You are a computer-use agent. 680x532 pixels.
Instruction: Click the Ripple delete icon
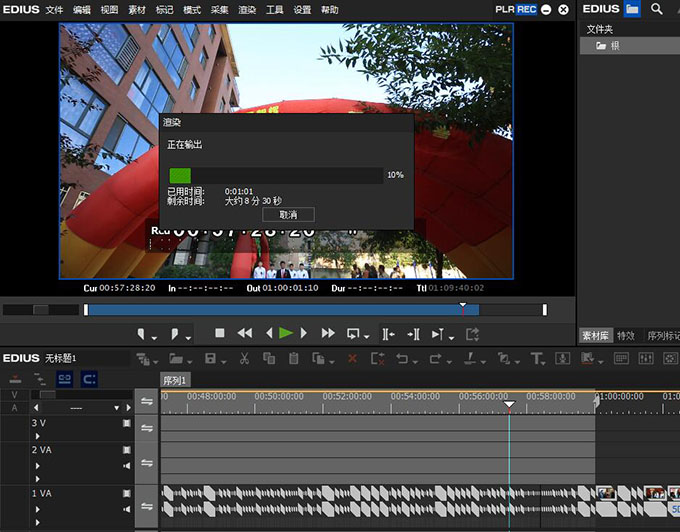(x=378, y=359)
